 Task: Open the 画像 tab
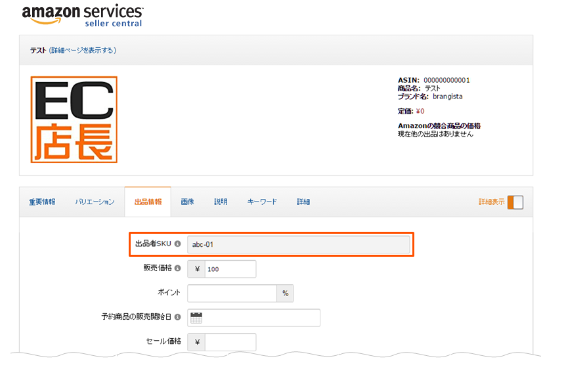187,202
